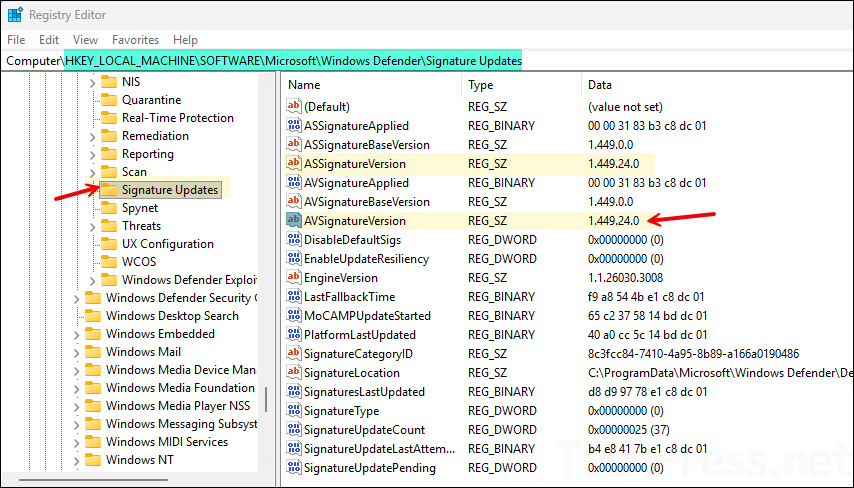854x488 pixels.
Task: Expand the Threats key
Action: (92, 226)
